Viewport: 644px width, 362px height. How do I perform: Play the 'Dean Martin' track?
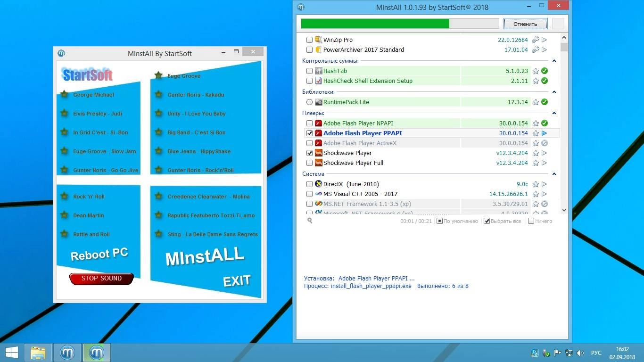pyautogui.click(x=89, y=215)
